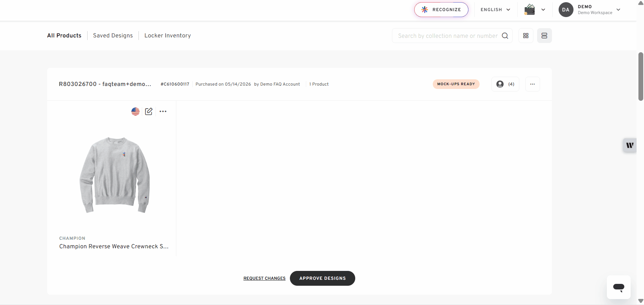Open the gray crewneck sweatshirt thumbnail
The width and height of the screenshot is (644, 305).
[x=115, y=175]
